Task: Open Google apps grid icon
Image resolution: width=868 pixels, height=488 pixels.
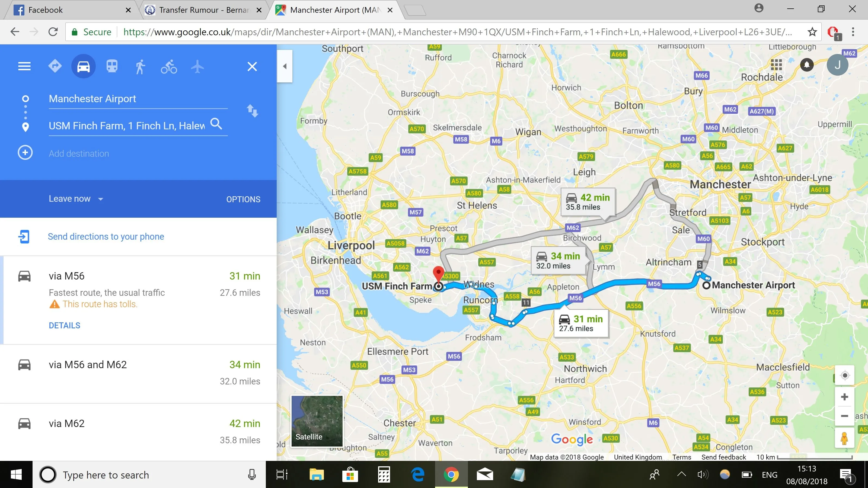Action: 776,65
